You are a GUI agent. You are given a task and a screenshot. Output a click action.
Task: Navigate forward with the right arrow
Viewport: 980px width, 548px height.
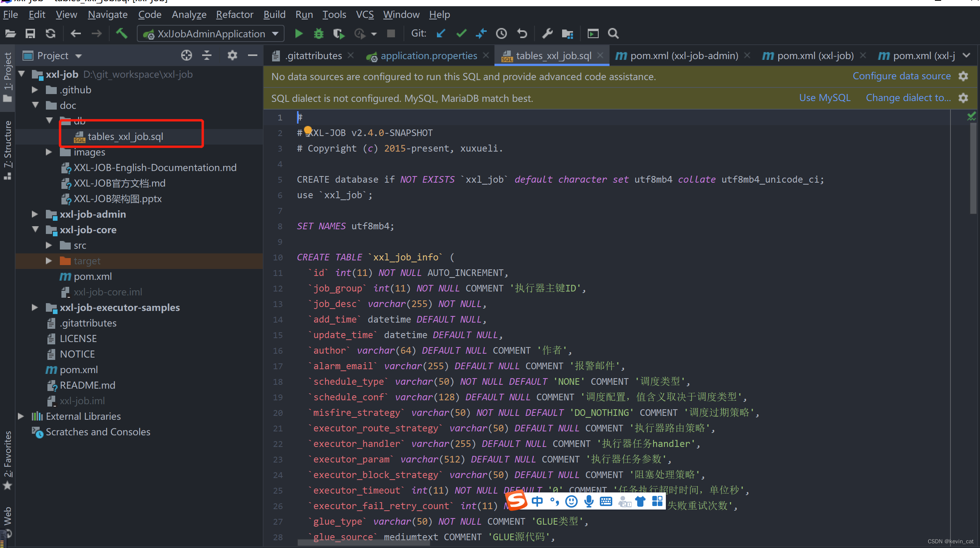click(x=97, y=34)
